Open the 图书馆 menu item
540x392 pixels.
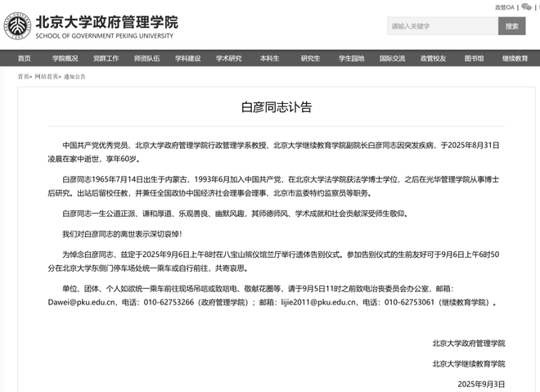pos(474,58)
